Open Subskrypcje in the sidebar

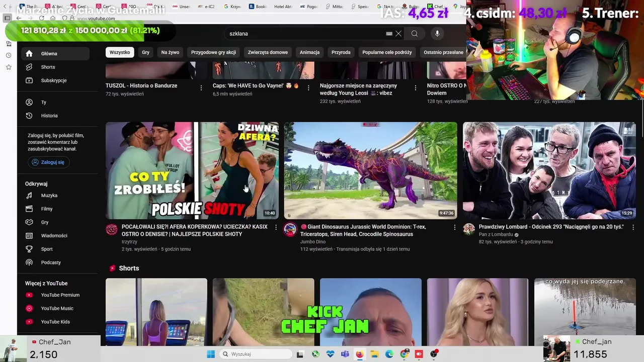(55, 80)
